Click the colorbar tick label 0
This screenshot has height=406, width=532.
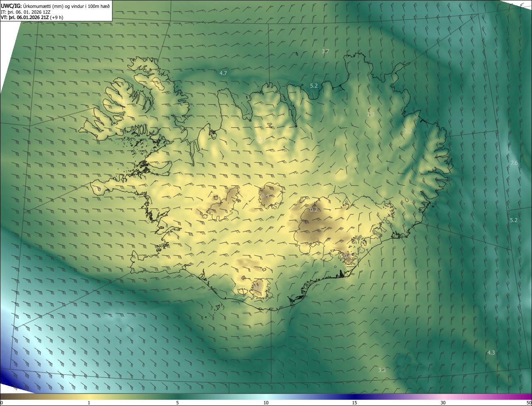click(x=2, y=403)
